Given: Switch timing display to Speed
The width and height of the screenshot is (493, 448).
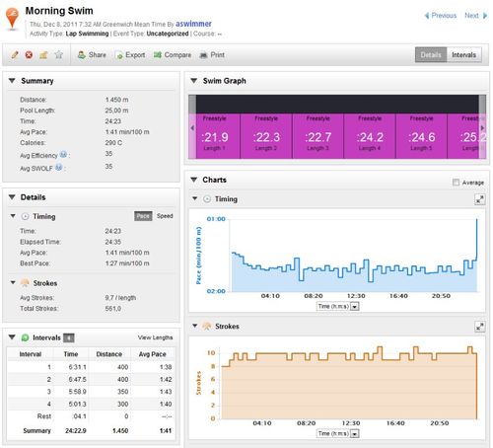Looking at the screenshot, I should pyautogui.click(x=165, y=216).
